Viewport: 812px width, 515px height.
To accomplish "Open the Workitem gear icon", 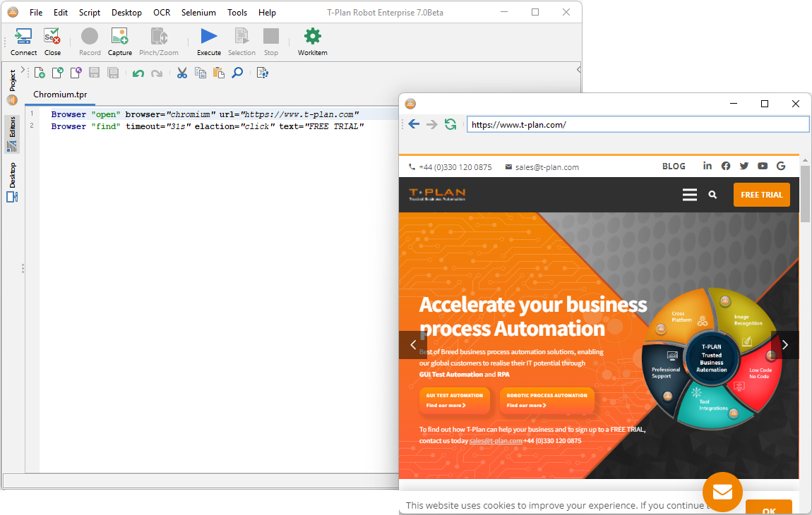I will (x=312, y=37).
